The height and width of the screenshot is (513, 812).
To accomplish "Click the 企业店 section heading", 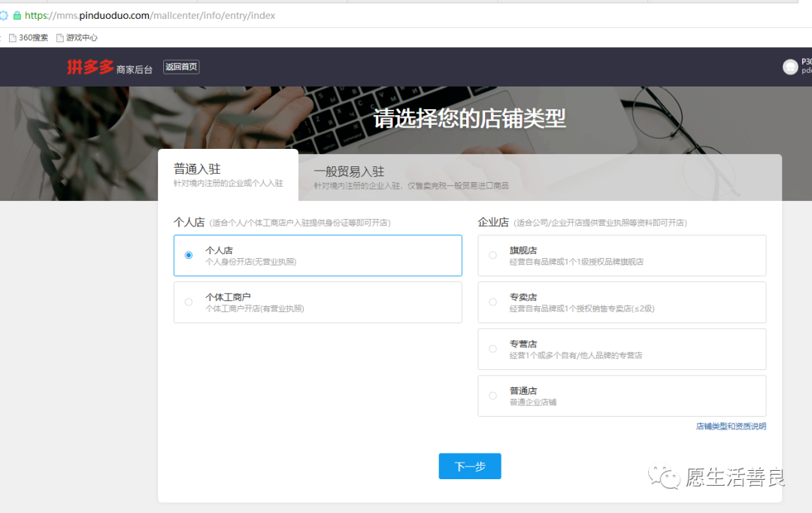I will tap(493, 223).
